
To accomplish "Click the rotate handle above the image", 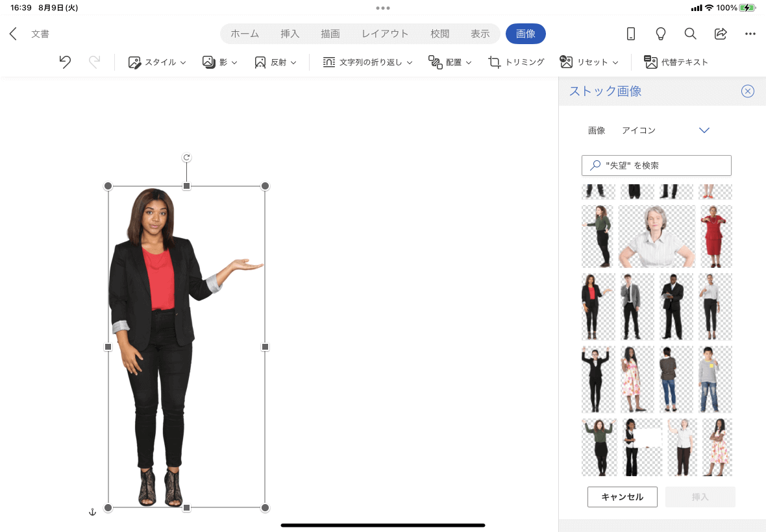I will [186, 157].
